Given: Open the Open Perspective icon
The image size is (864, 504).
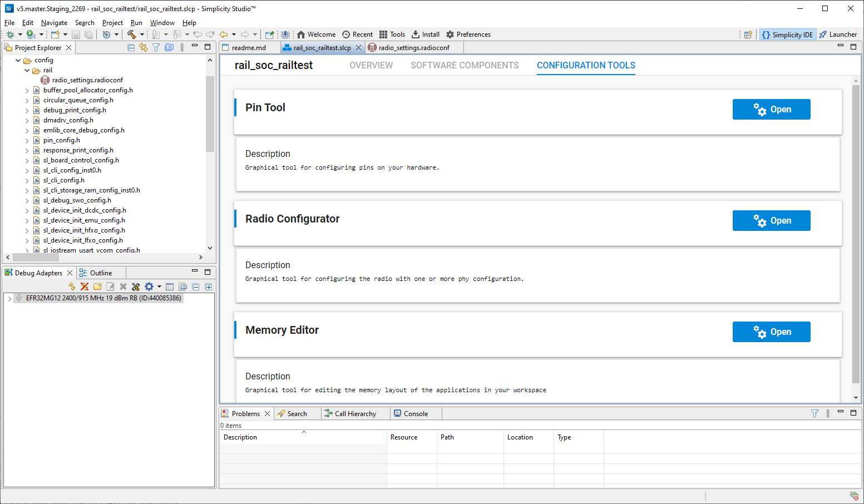Looking at the screenshot, I should click(x=748, y=34).
